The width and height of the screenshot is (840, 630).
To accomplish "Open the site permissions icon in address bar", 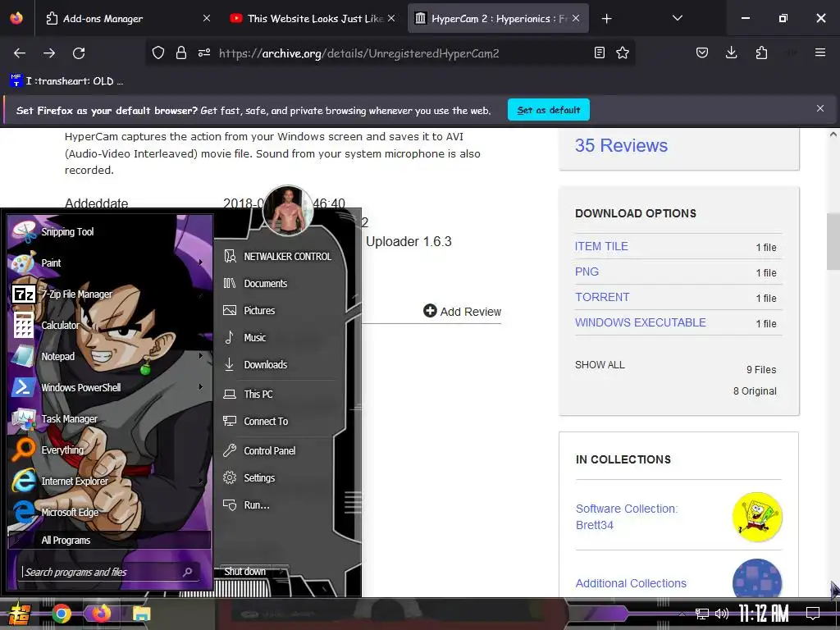I will tap(204, 52).
